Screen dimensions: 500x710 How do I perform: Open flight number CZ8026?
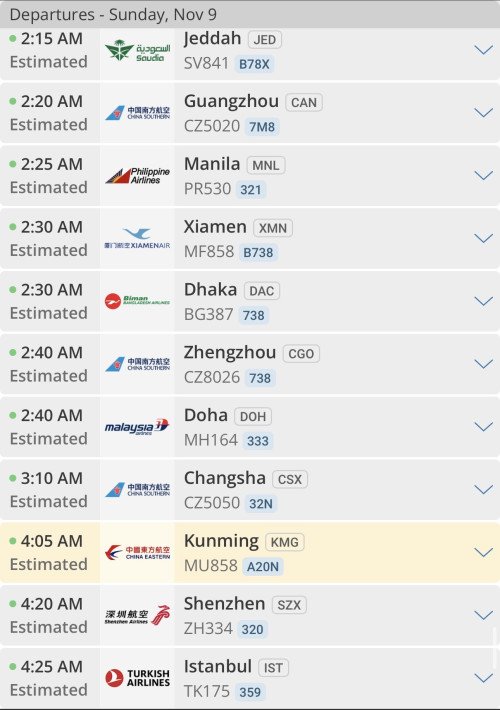pyautogui.click(x=212, y=377)
